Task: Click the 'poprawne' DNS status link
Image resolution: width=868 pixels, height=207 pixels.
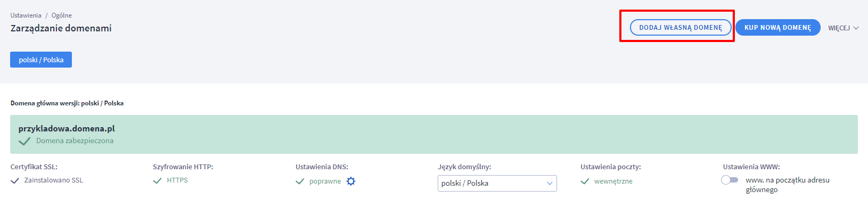Action: coord(325,181)
